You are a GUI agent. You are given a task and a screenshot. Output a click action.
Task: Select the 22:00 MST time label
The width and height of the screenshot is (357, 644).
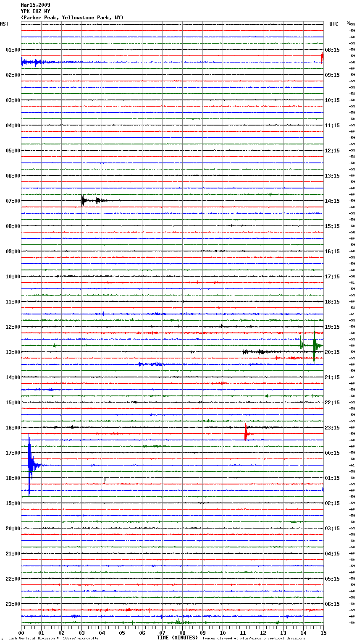click(13, 579)
